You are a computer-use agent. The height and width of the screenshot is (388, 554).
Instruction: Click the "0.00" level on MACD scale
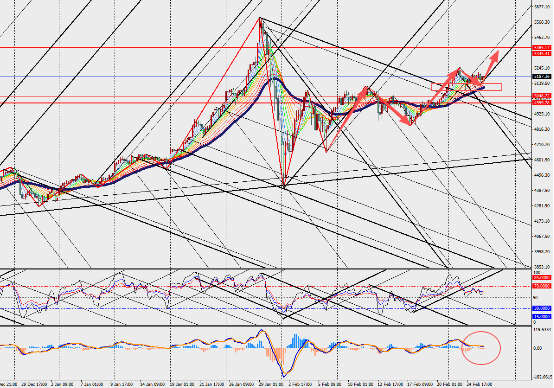click(538, 348)
